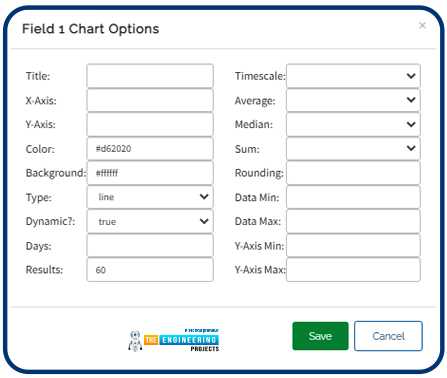Focus the X-Axis text field
Screen dimensions: 447x378
(x=150, y=100)
